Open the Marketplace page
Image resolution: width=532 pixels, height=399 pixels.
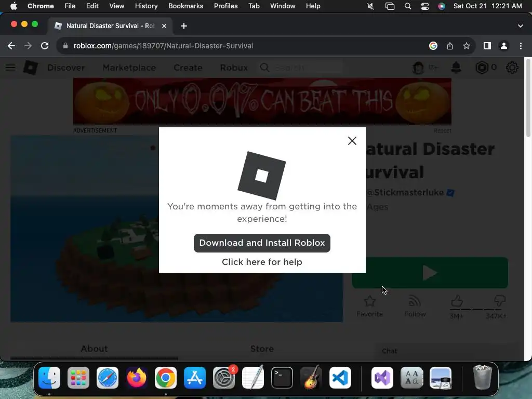[x=129, y=68]
